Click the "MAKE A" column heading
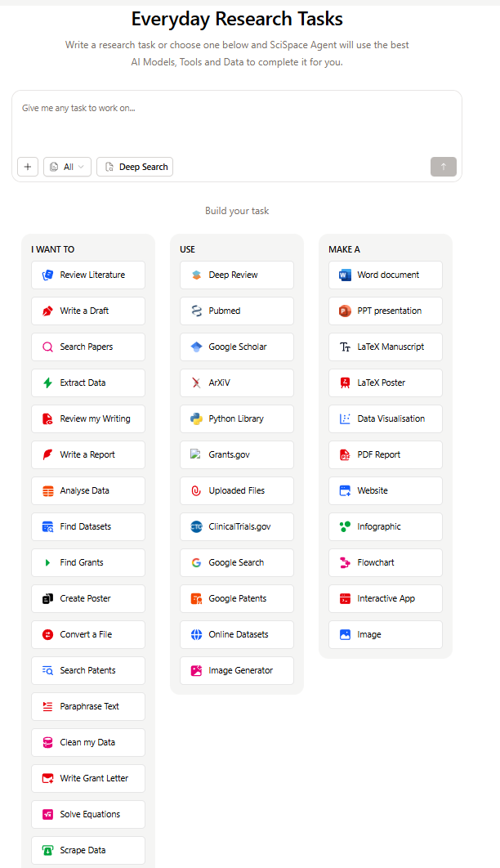Image resolution: width=500 pixels, height=868 pixels. (344, 249)
